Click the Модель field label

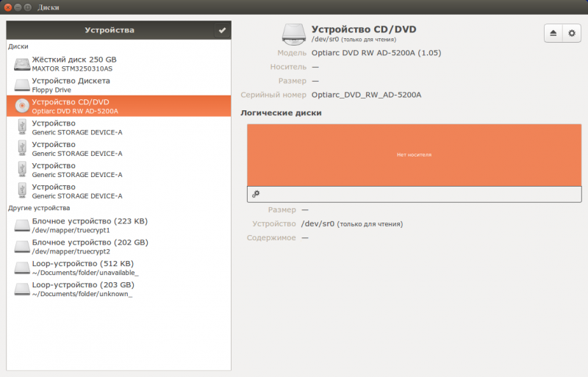pyautogui.click(x=292, y=53)
